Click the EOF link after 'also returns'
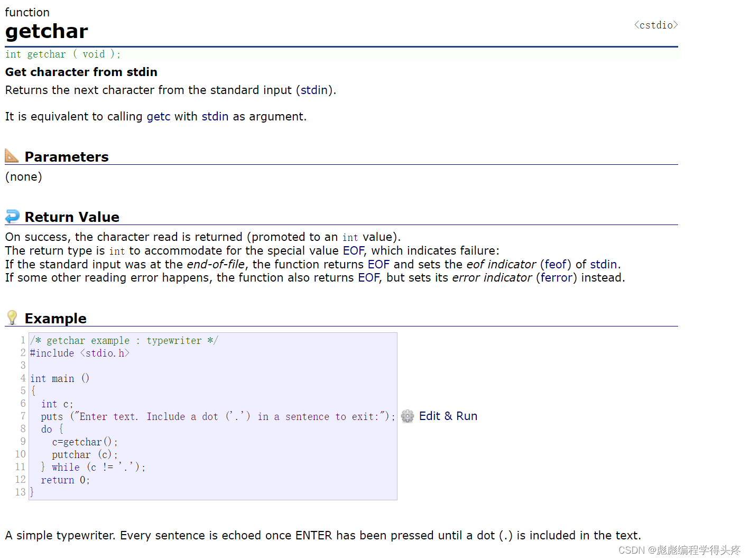The image size is (749, 560). (369, 278)
